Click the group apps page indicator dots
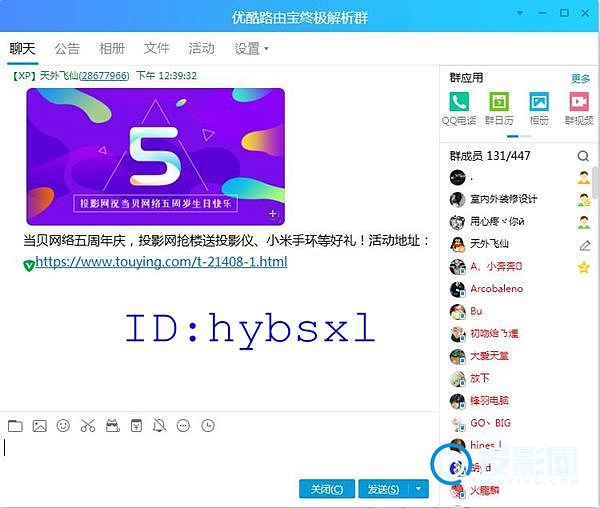Image resolution: width=600 pixels, height=508 pixels. [519, 136]
